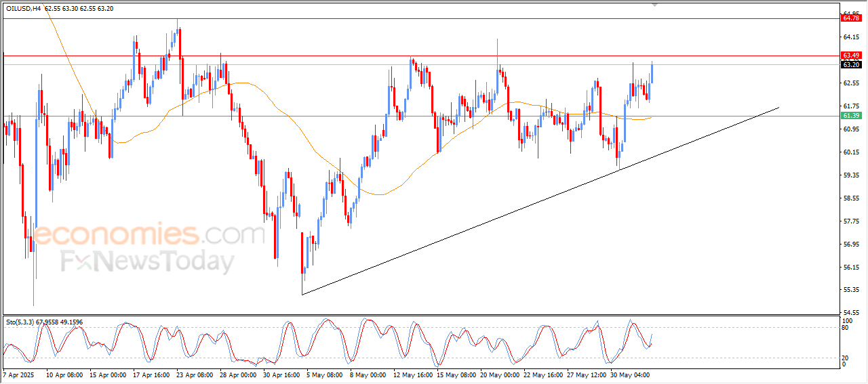Click the 57.75 price scale value
The width and height of the screenshot is (868, 384).
coord(851,221)
